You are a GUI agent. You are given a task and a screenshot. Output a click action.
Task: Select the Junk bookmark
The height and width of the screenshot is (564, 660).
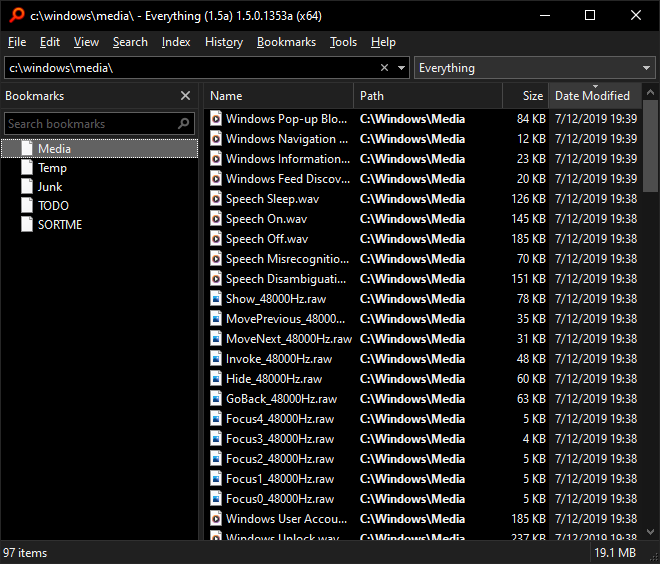(x=50, y=187)
